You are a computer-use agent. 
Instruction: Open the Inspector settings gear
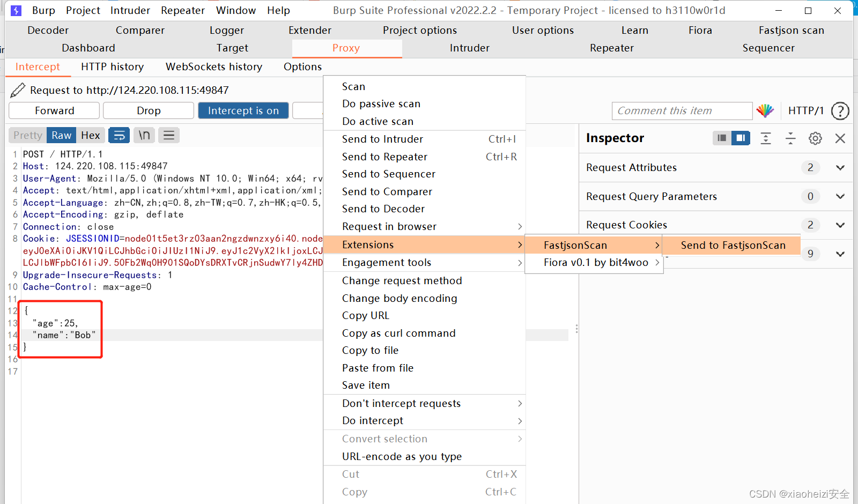coord(815,138)
